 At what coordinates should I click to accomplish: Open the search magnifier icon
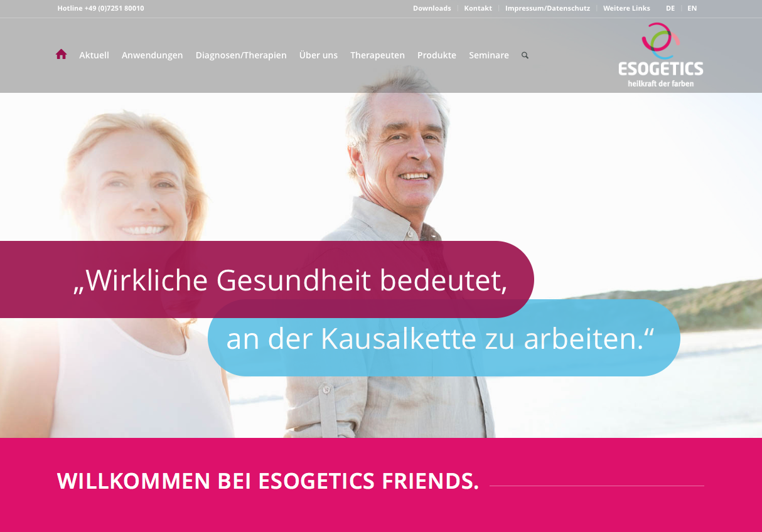[525, 55]
